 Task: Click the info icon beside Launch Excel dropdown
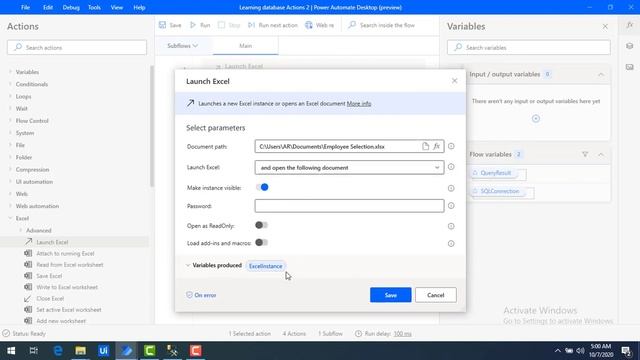click(x=451, y=167)
